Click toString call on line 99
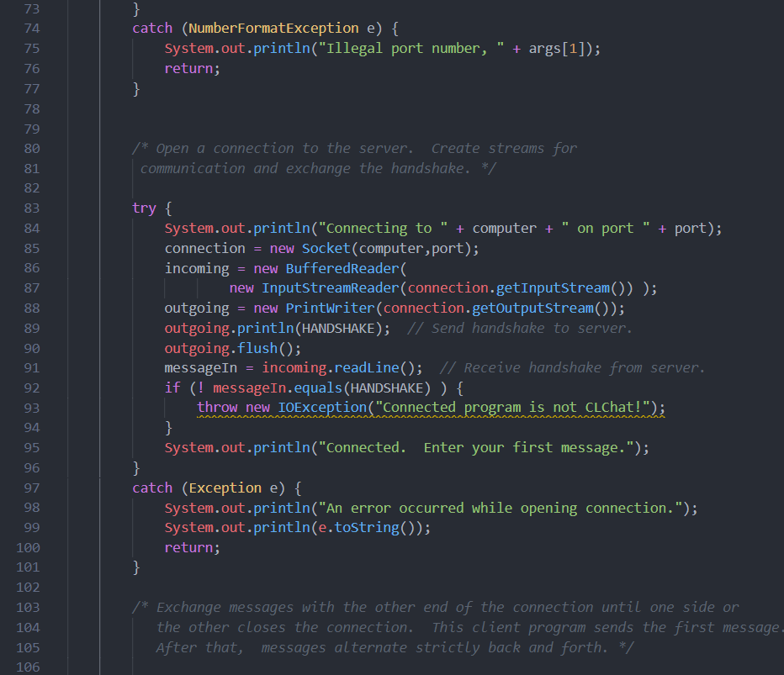 367,528
